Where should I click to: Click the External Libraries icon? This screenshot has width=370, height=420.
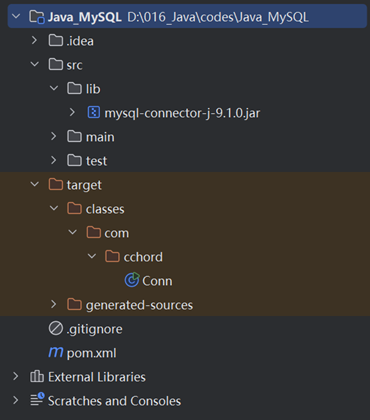[37, 376]
